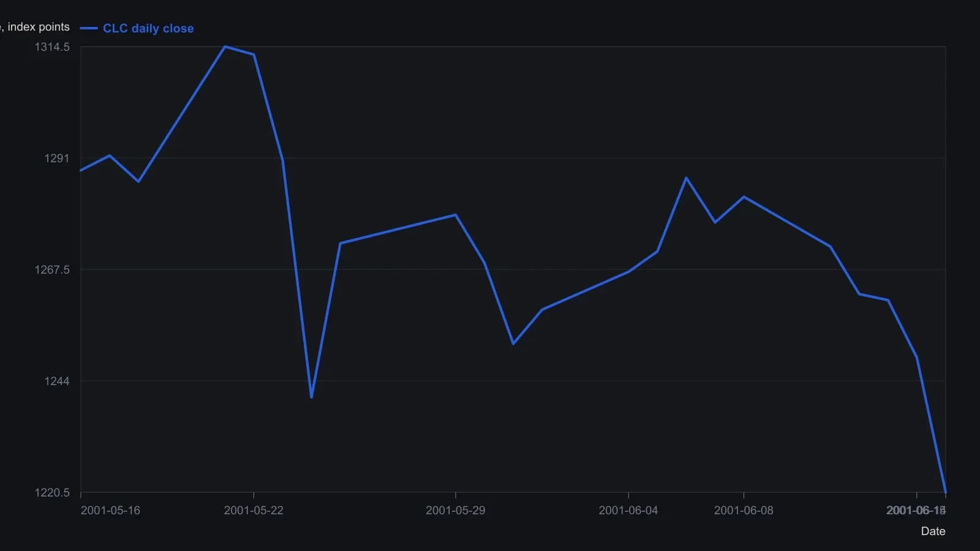Select the 1314.5 y-axis label
This screenshot has width=980, height=551.
(x=52, y=47)
